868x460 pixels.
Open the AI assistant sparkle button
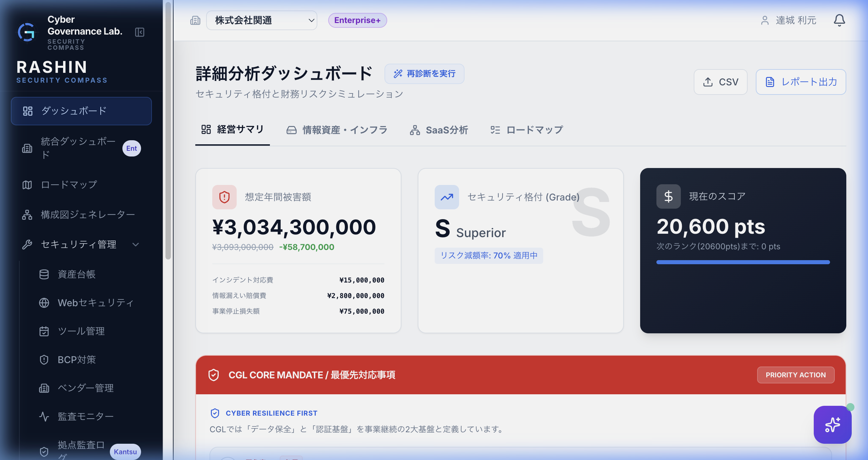832,425
